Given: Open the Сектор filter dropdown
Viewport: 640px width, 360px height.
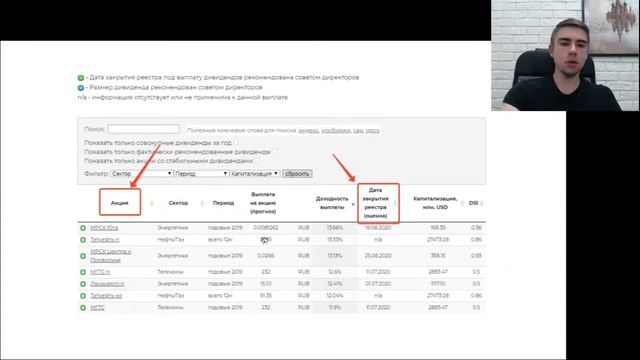Looking at the screenshot, I should coord(142,173).
